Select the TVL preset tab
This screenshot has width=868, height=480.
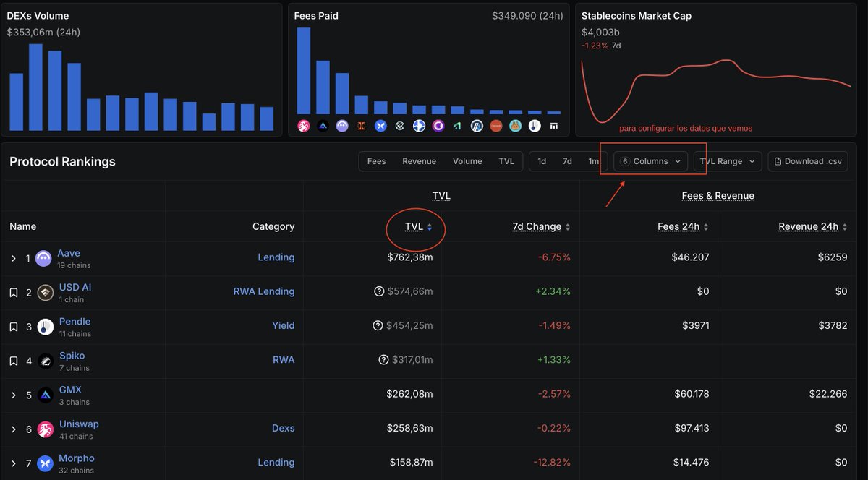pos(506,161)
